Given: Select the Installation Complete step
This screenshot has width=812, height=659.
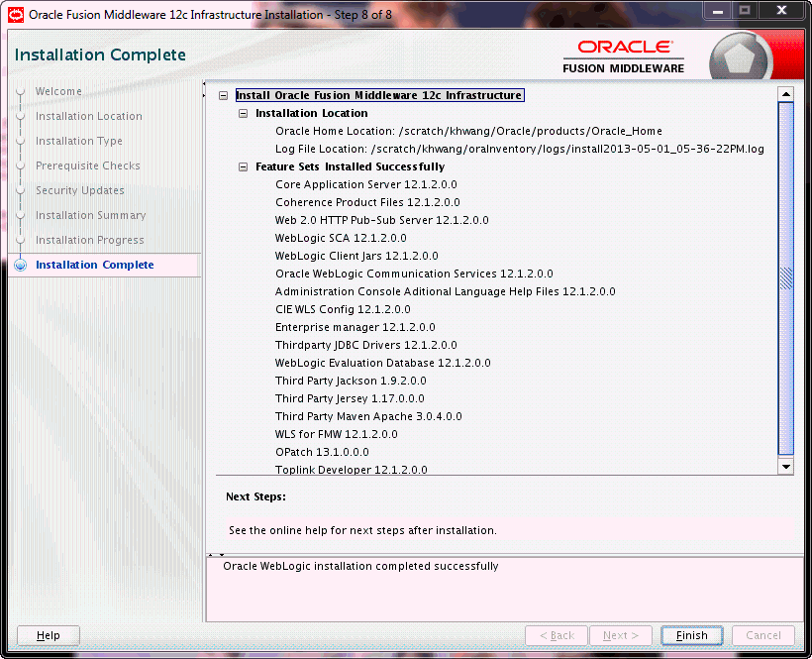Looking at the screenshot, I should [x=95, y=265].
